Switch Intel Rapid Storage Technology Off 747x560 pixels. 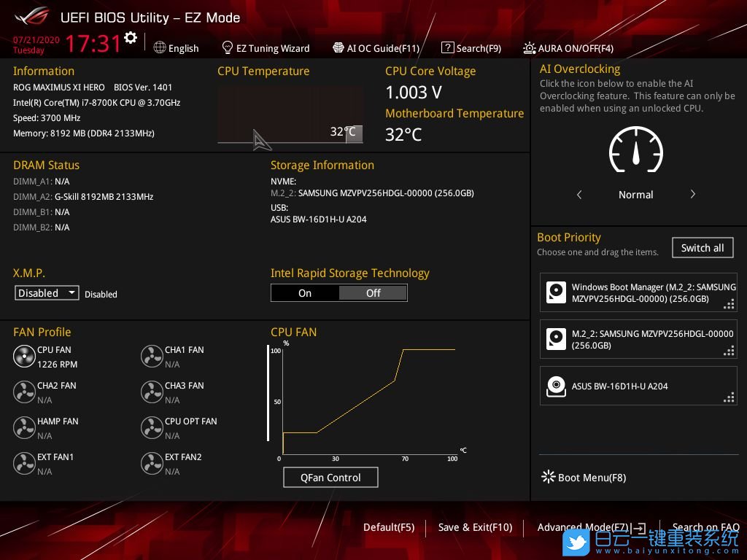click(x=373, y=293)
